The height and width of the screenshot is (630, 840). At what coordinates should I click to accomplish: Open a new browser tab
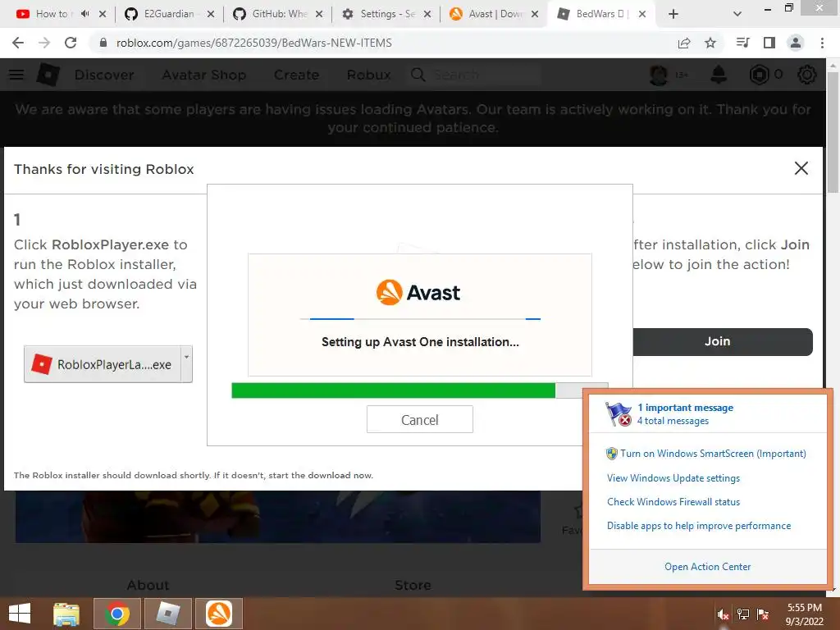coord(673,15)
